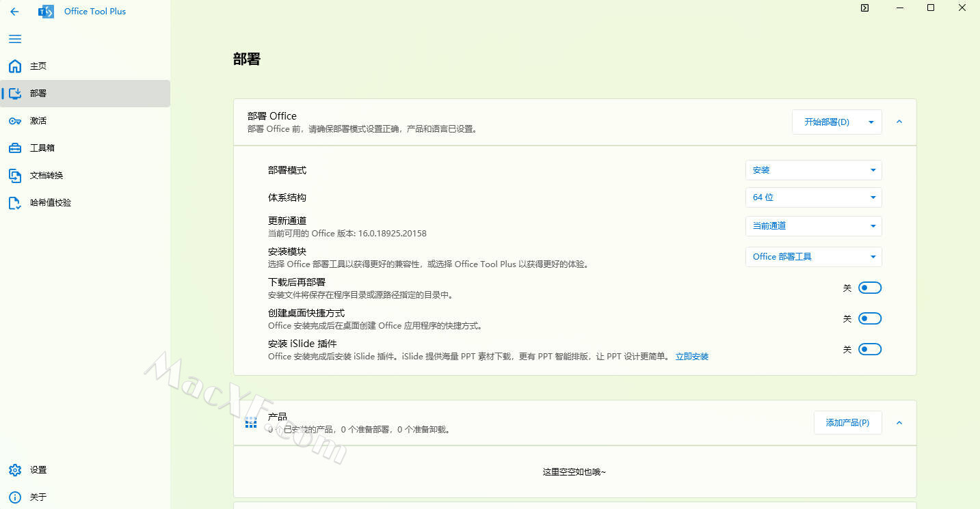Maximize the Office Tool Plus window
Image resolution: width=980 pixels, height=509 pixels.
931,8
